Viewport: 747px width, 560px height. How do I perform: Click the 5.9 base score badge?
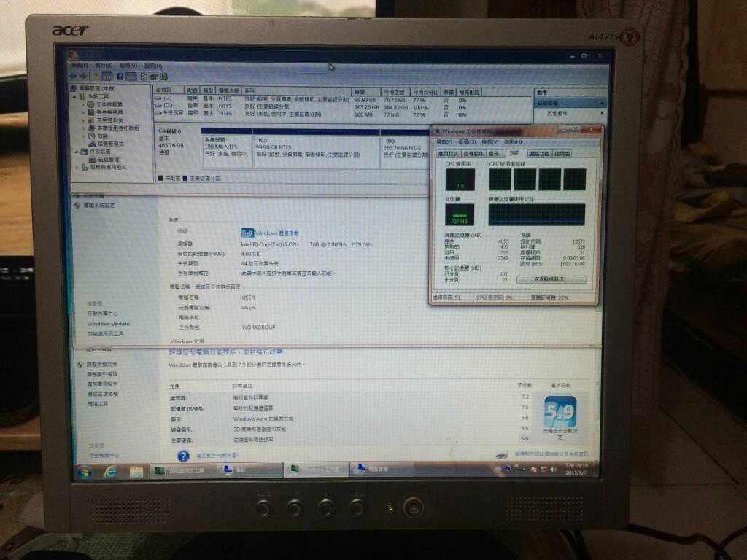(560, 412)
